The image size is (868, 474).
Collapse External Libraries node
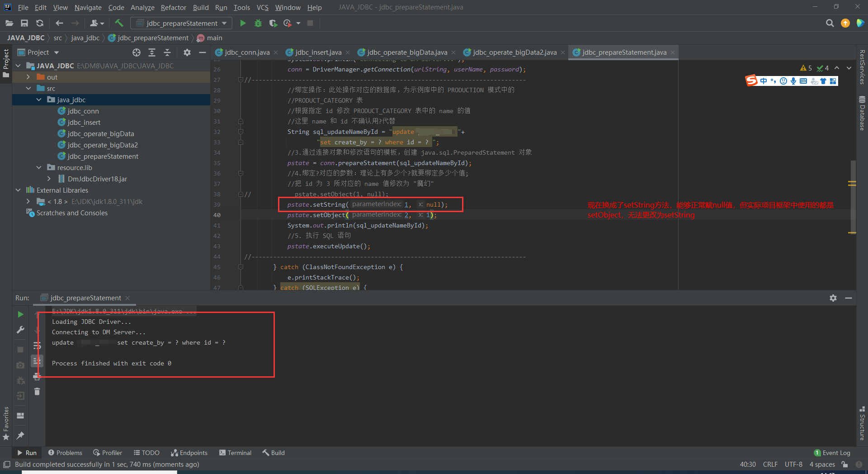click(18, 190)
